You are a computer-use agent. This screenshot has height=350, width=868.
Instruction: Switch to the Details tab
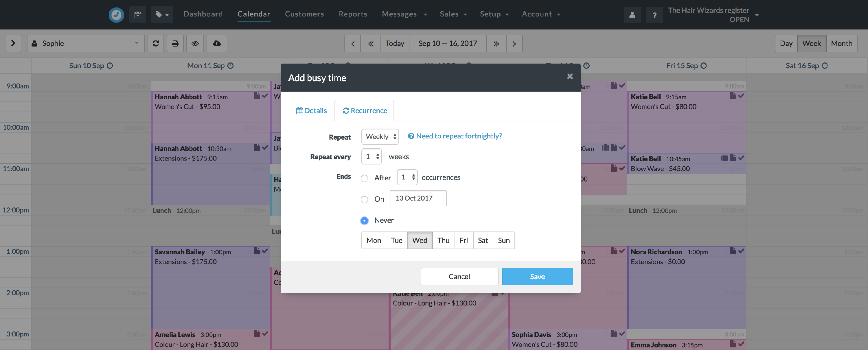[x=311, y=110]
